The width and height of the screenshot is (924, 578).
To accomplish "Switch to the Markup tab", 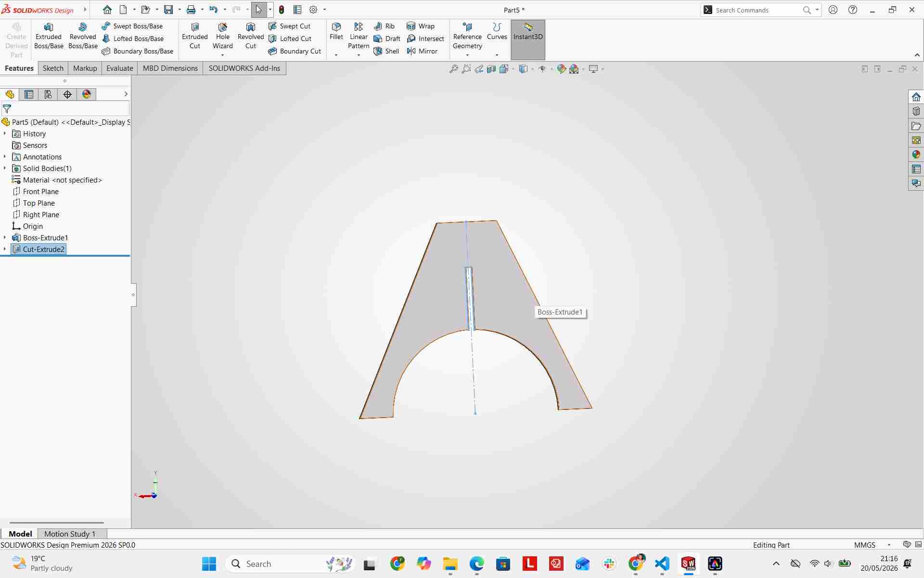I will tap(85, 68).
